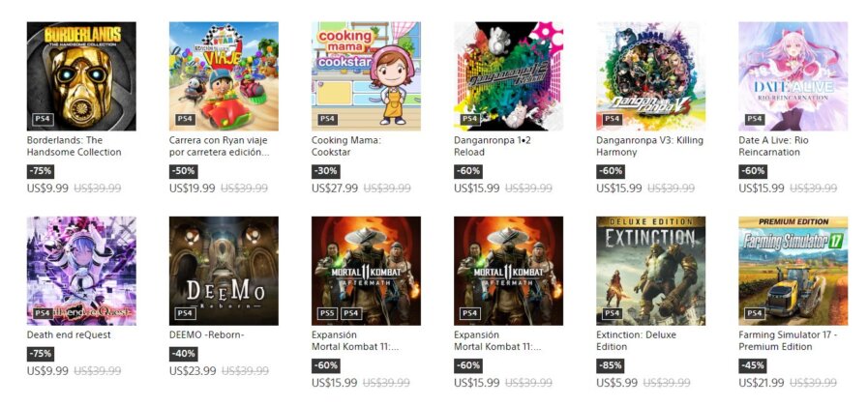Click the PS4 badge on Borderlands cover

[x=42, y=119]
